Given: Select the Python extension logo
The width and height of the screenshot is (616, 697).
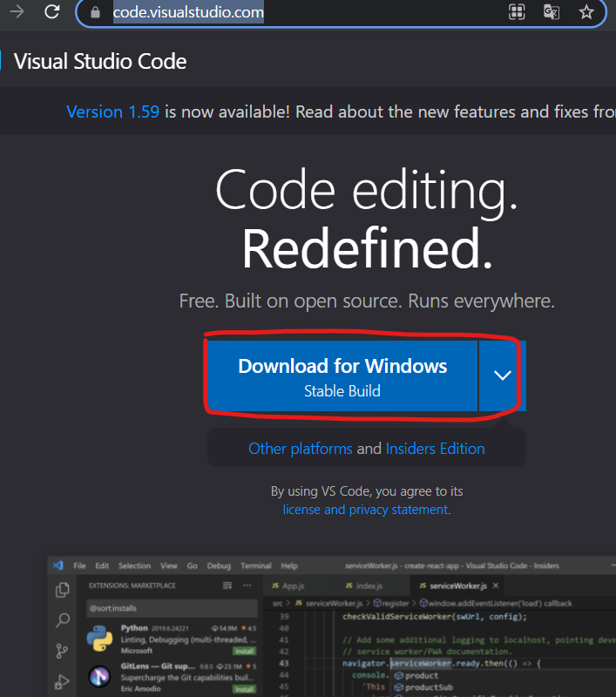Looking at the screenshot, I should pyautogui.click(x=99, y=639).
